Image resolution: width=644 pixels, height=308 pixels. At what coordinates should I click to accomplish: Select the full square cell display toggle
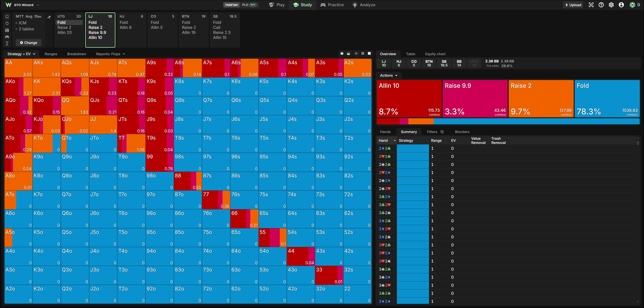[369, 53]
